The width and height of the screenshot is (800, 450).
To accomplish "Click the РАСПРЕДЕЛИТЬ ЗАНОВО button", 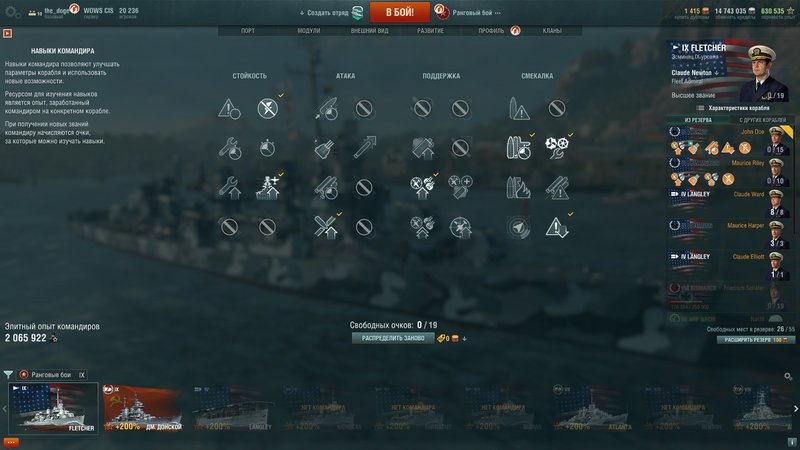I will (x=393, y=338).
